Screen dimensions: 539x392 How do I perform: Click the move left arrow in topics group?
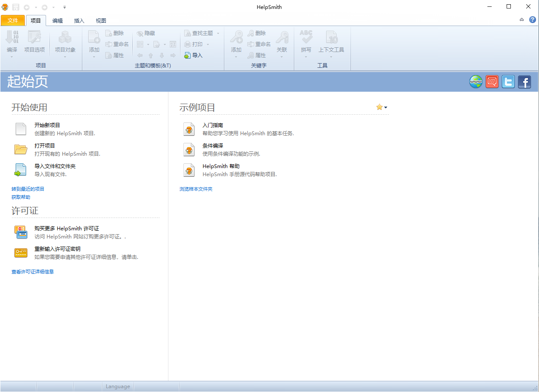point(140,55)
